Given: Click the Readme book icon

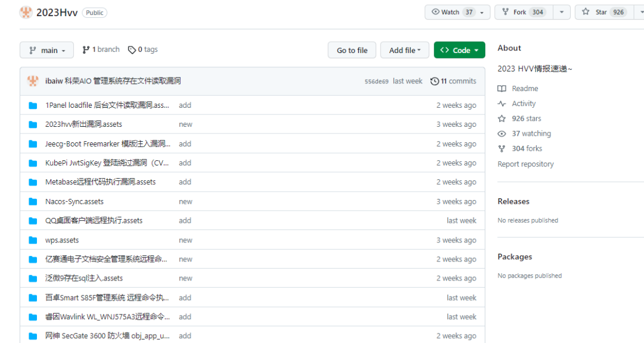Looking at the screenshot, I should point(502,89).
